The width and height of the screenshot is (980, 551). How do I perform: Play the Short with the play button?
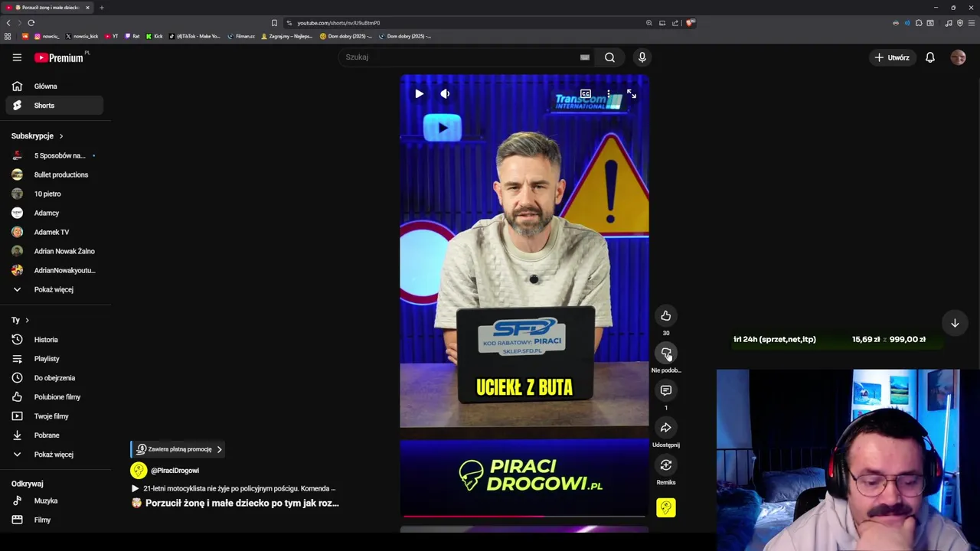419,94
